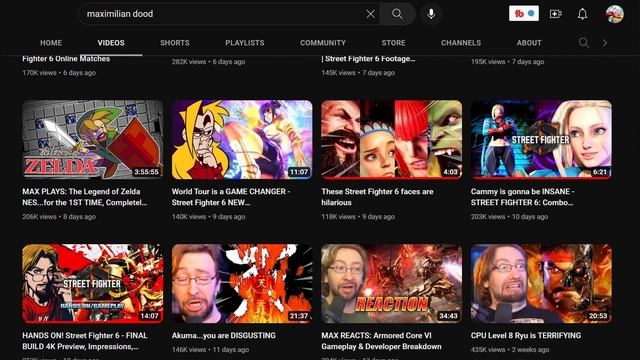Click the 118K views 9 days ago text
The width and height of the screenshot is (640, 360).
[358, 217]
